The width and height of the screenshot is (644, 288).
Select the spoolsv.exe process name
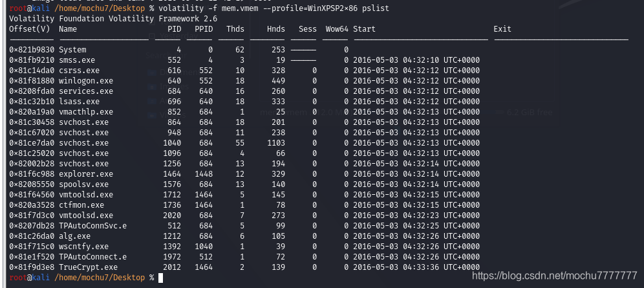pyautogui.click(x=84, y=184)
